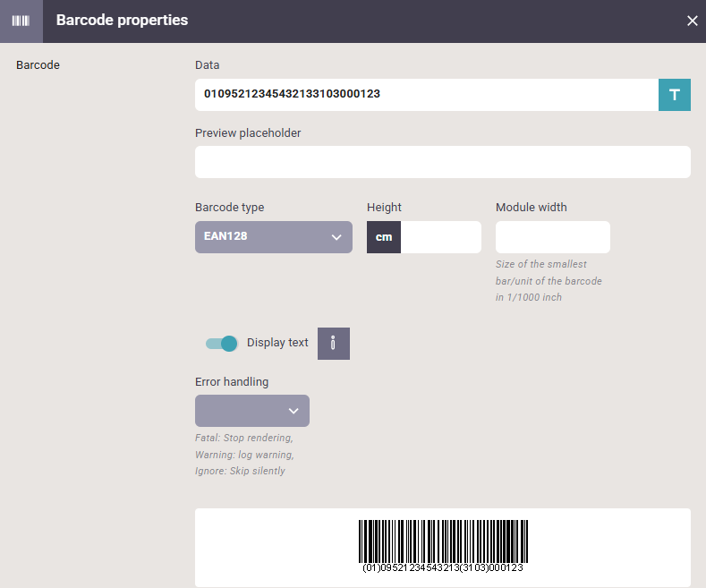Image resolution: width=706 pixels, height=588 pixels.
Task: Click the Height input field
Action: [440, 237]
